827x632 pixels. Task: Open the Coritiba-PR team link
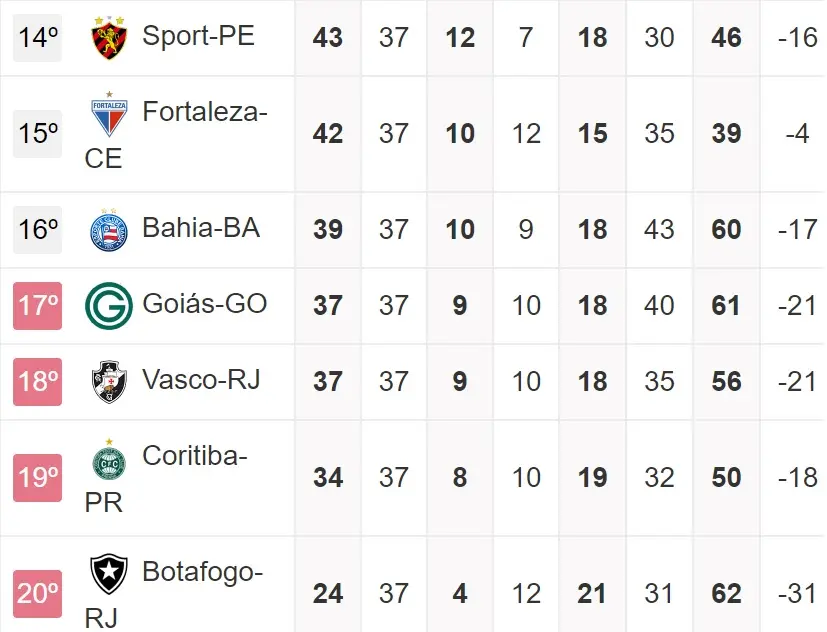194,456
